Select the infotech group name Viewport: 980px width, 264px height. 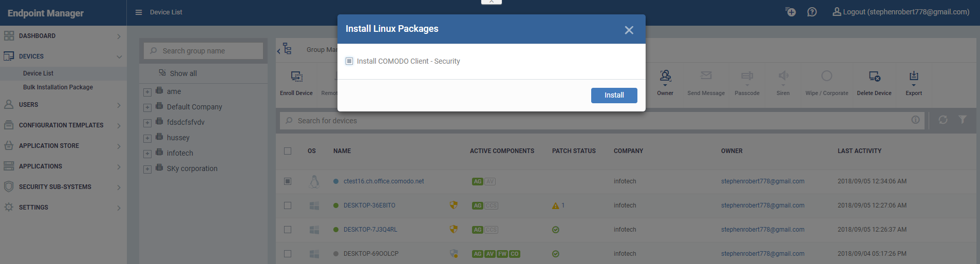180,153
